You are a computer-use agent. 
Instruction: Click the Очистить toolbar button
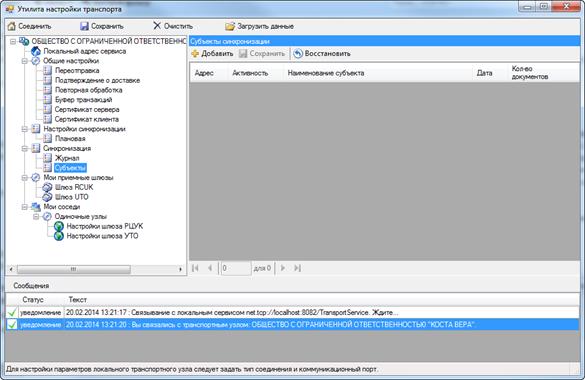click(173, 26)
